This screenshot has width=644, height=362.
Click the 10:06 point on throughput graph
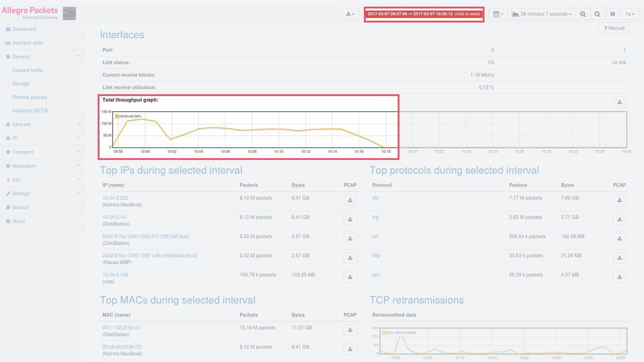click(225, 128)
